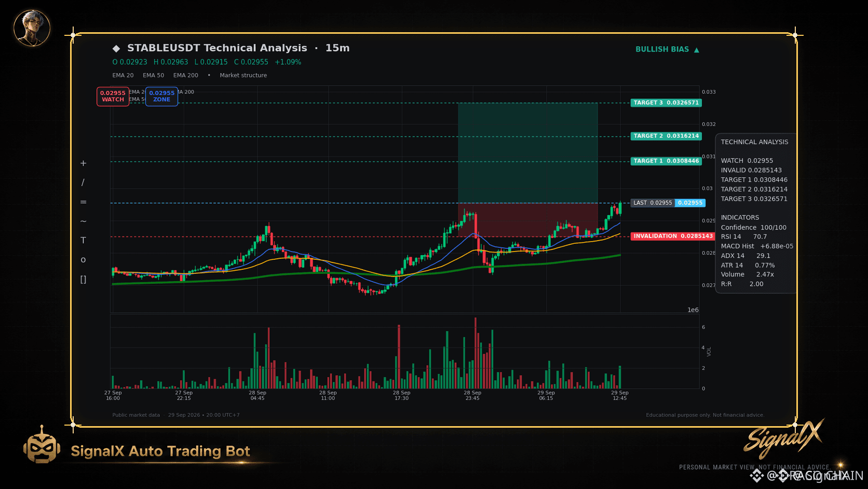Open the 15m timeframe selector

click(337, 48)
